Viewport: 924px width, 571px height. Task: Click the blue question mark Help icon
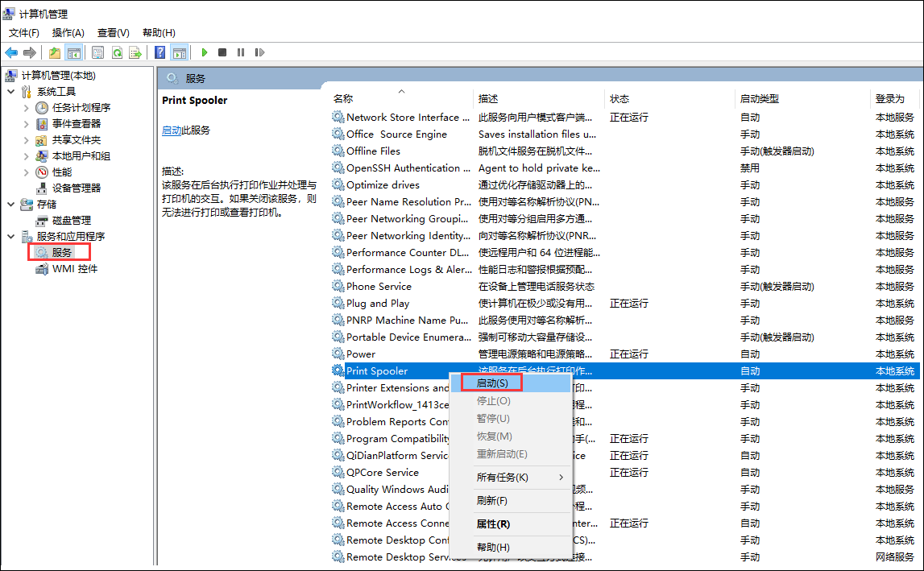(160, 52)
